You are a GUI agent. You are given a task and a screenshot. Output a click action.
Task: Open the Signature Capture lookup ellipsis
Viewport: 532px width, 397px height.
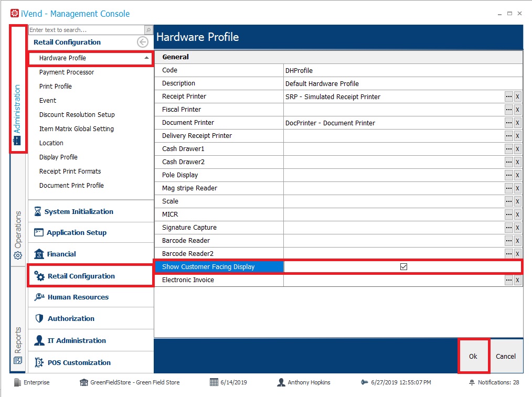508,228
